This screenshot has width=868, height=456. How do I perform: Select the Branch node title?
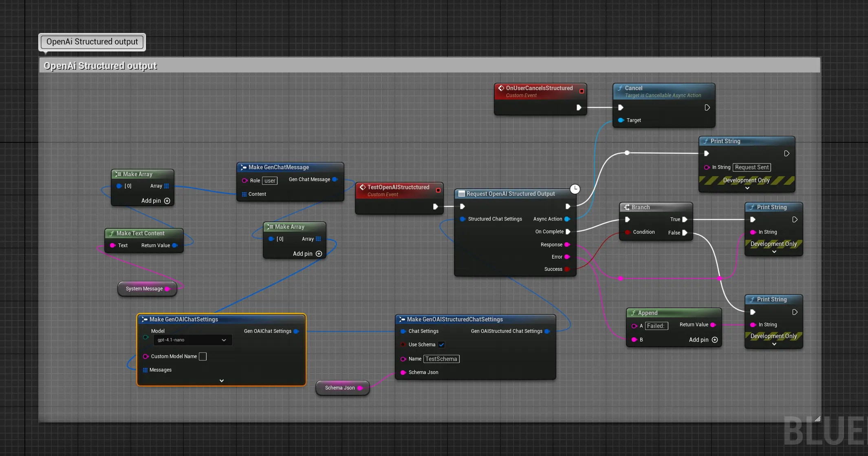coord(641,207)
